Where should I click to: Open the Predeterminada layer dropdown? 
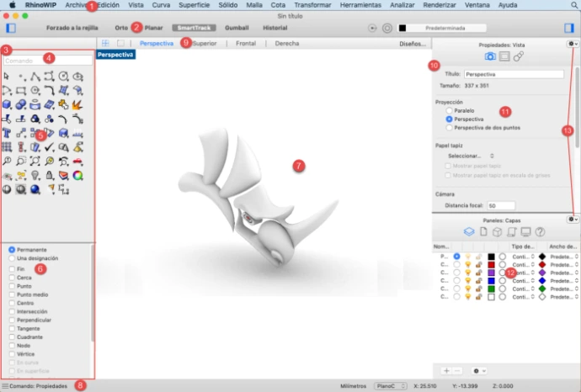[442, 28]
